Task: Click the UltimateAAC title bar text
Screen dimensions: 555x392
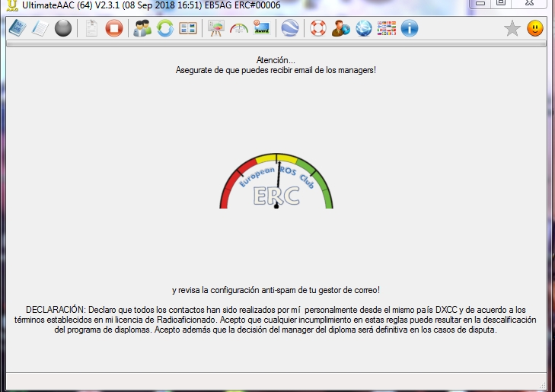Action: click(x=152, y=5)
